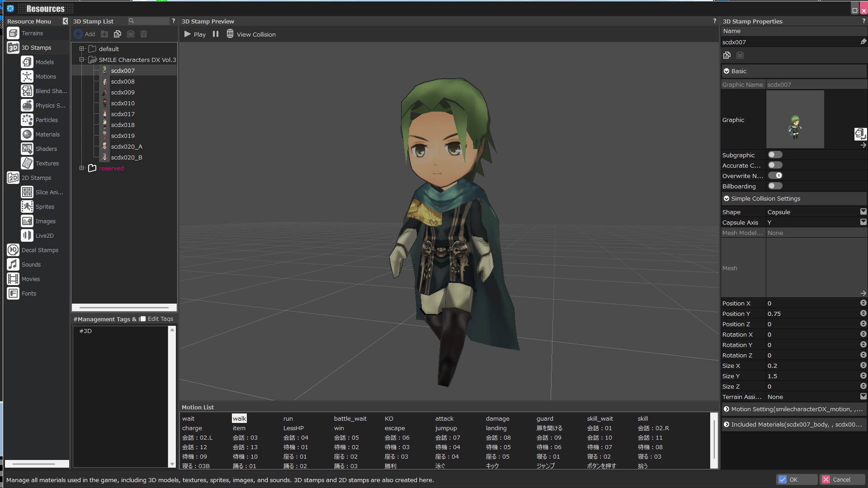Screen dimensions: 868x488
Task: Expand the Motion Setting section
Action: pos(726,409)
